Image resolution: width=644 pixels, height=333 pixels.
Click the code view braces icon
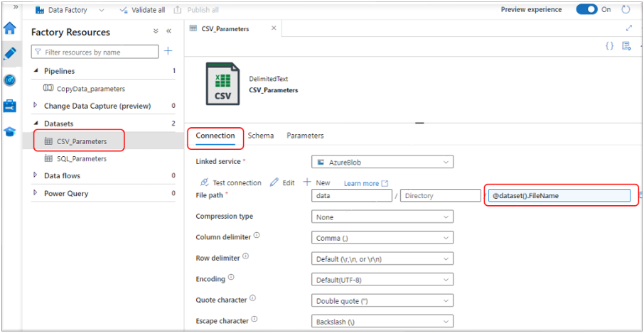coord(609,45)
